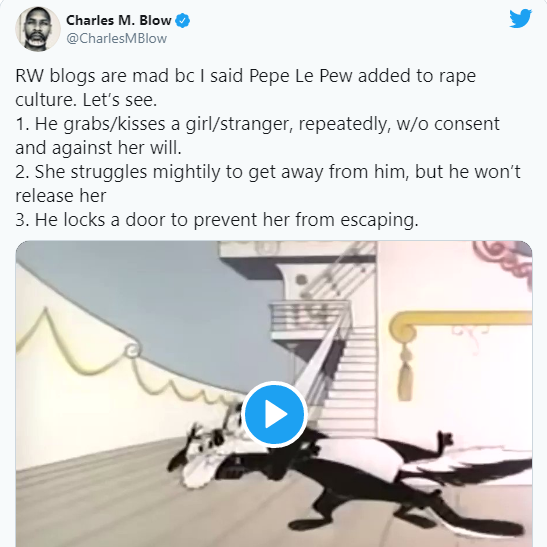The width and height of the screenshot is (547, 547).
Task: Click the tweet line starting "RW blogs are mad"
Action: click(x=246, y=76)
